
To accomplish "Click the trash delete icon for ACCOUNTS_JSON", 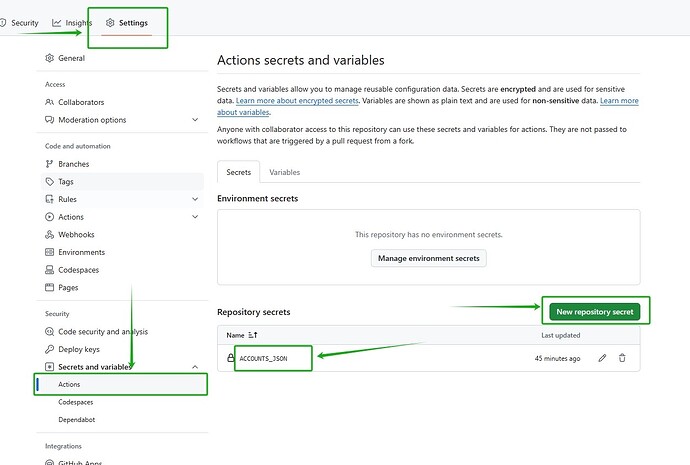I will tap(622, 357).
